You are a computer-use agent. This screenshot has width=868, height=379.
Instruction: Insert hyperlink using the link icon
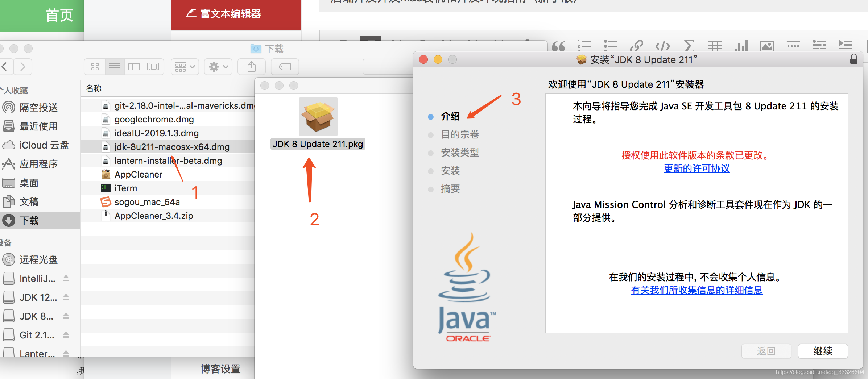click(636, 46)
